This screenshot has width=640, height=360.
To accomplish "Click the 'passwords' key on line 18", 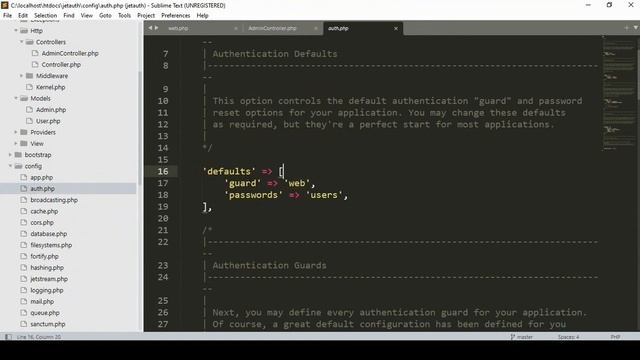I will (253, 195).
